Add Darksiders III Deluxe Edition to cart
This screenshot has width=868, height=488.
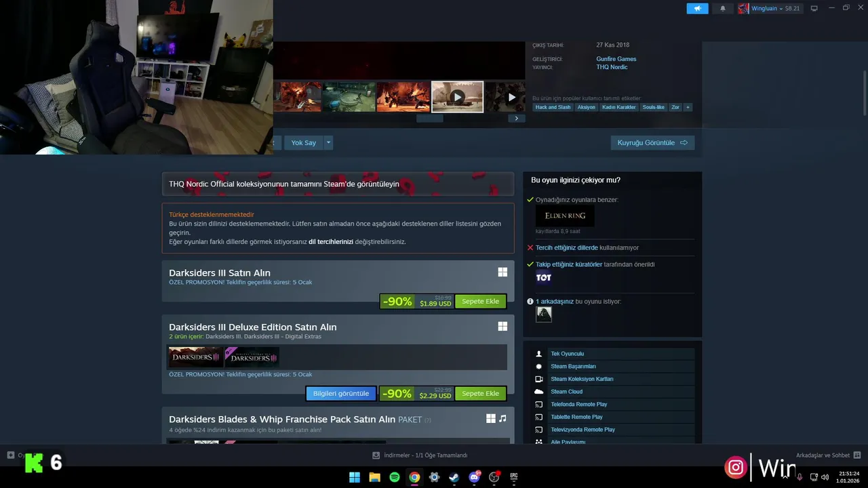click(480, 393)
